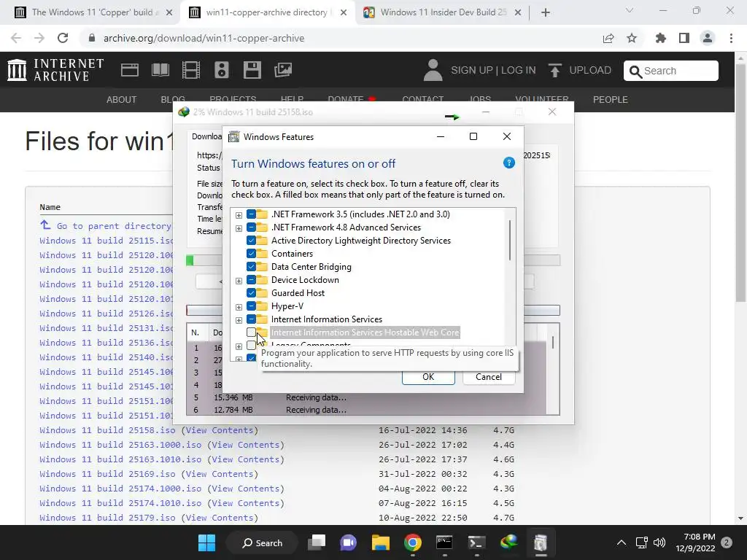Bookmark this page with star icon
Image resolution: width=747 pixels, height=560 pixels.
(632, 38)
